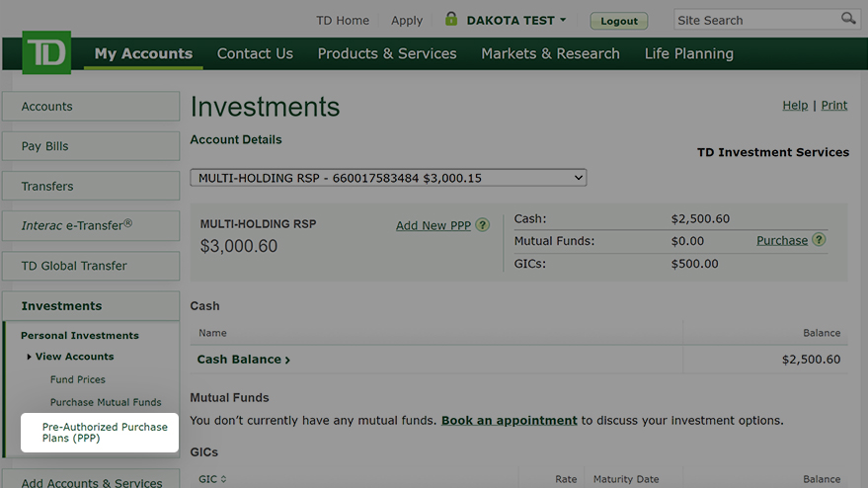Click the green lock icon beside DAKOTA TEST
868x488 pixels.
451,19
